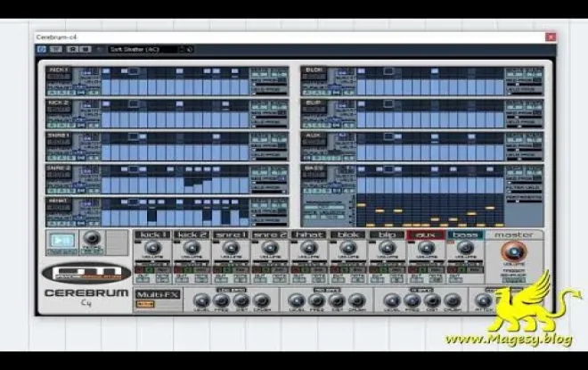Image resolution: width=588 pixels, height=370 pixels.
Task: Select the master tab
Action: click(x=514, y=234)
